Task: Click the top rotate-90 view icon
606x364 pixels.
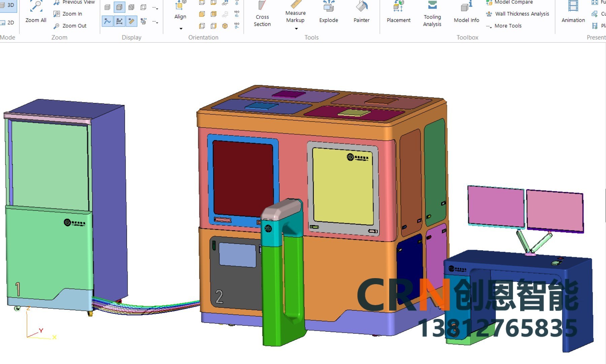Action: coord(237,3)
